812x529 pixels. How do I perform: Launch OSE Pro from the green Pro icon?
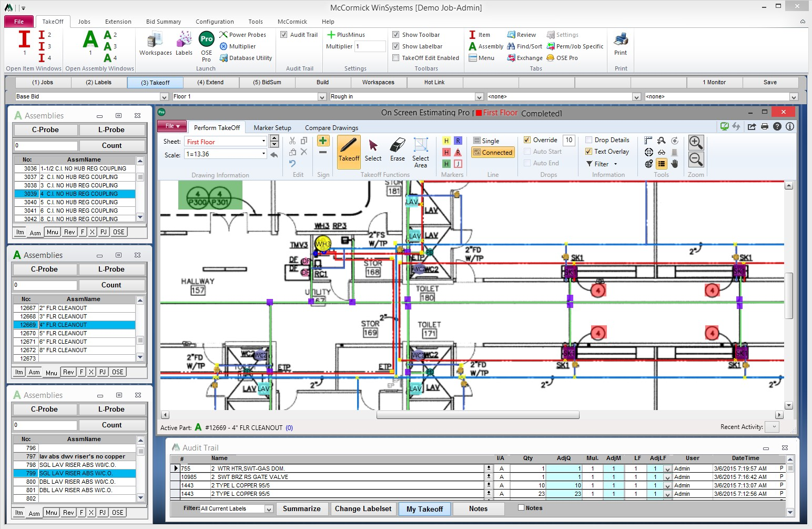(206, 46)
